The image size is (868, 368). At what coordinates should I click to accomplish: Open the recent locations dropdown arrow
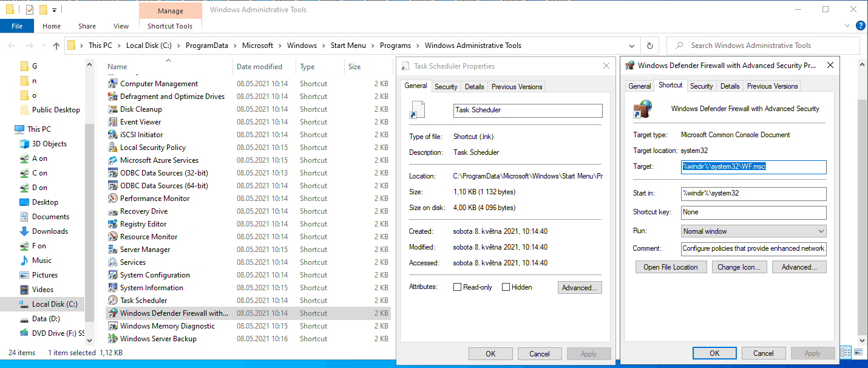44,46
